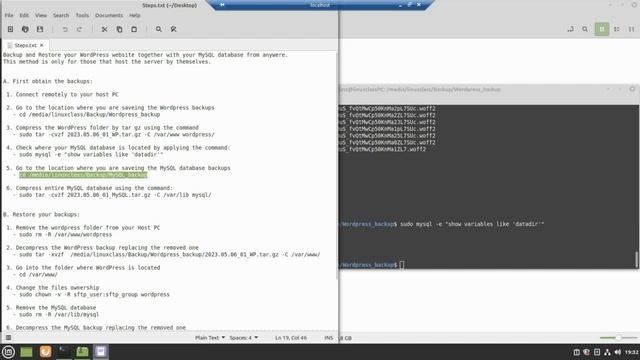Image resolution: width=640 pixels, height=360 pixels.
Task: Switch to text editor taskbar item
Action: tap(101, 351)
